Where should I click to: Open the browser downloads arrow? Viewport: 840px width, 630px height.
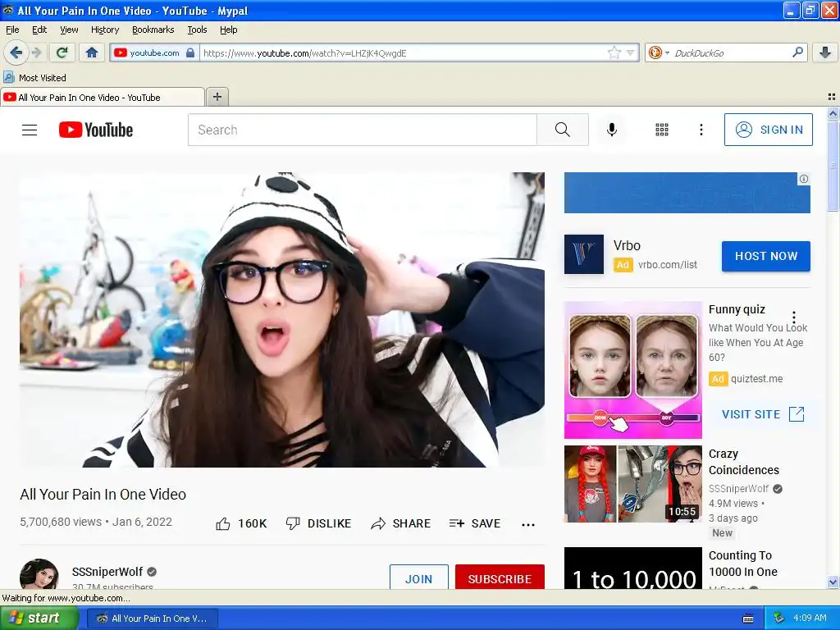pyautogui.click(x=825, y=52)
